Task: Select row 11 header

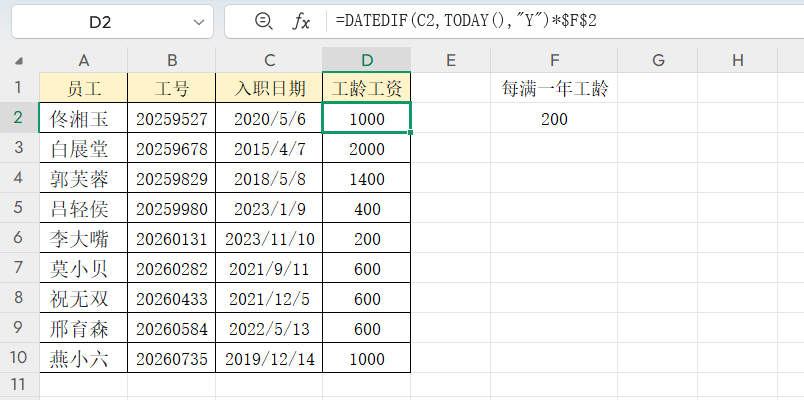Action: (x=19, y=385)
